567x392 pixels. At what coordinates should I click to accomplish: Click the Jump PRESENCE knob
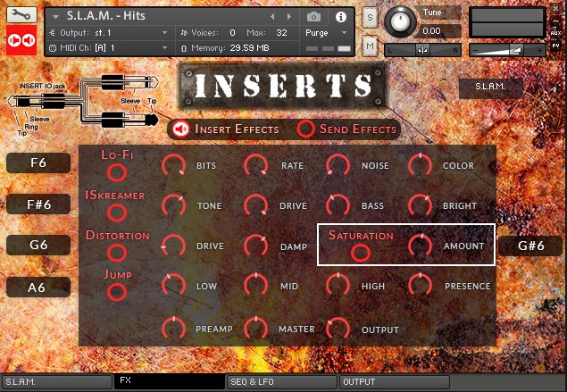[x=420, y=286]
